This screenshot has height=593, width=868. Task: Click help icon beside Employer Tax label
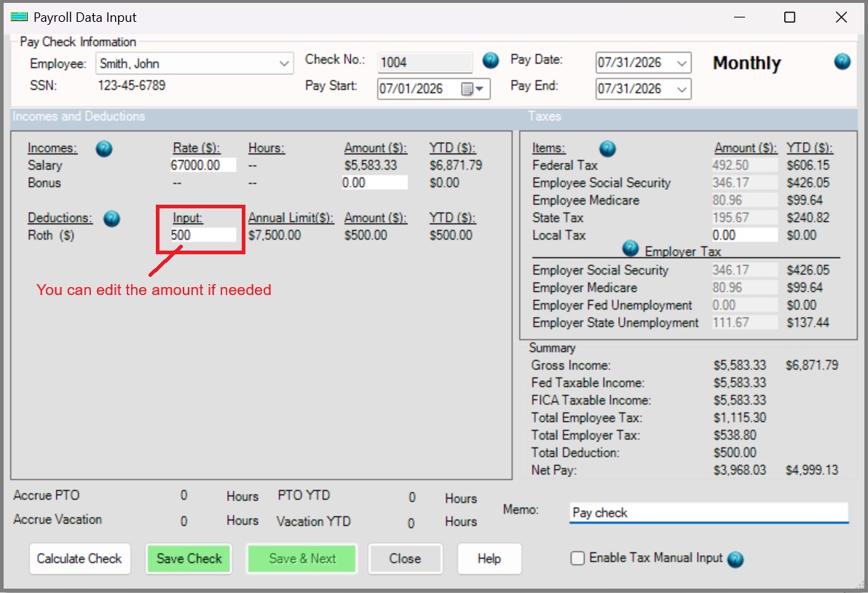click(x=631, y=248)
